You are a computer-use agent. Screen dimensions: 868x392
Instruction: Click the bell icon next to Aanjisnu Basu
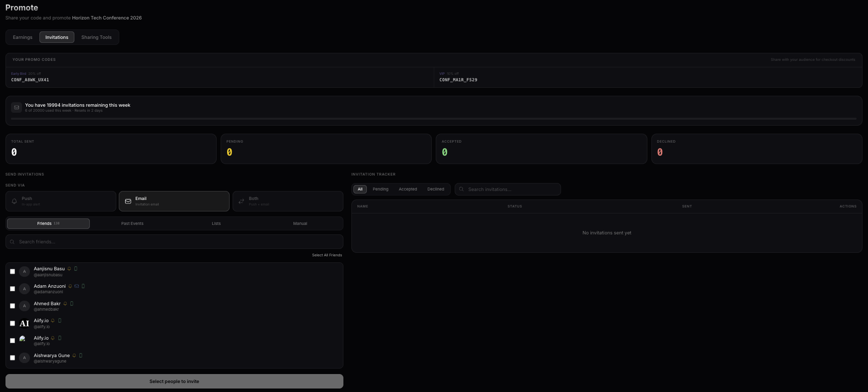tap(69, 269)
